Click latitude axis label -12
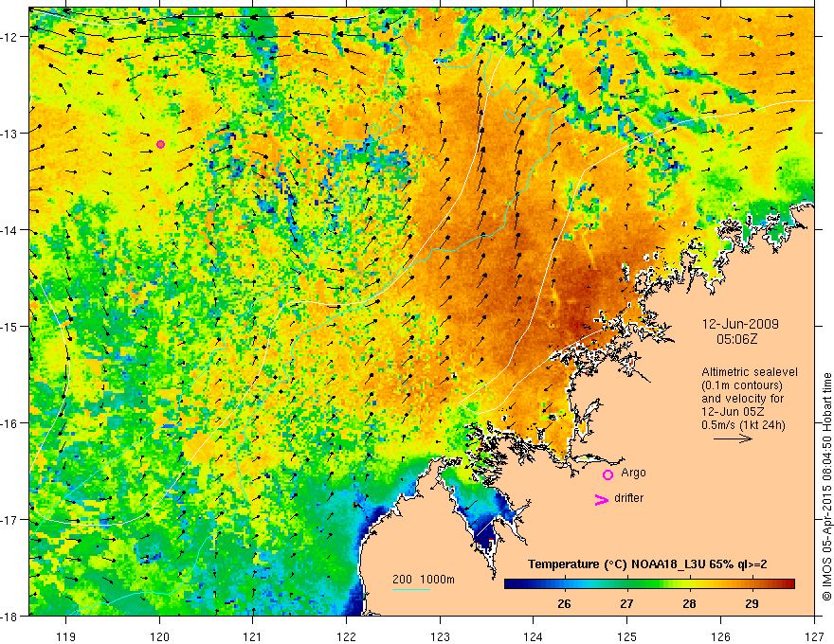 pyautogui.click(x=10, y=37)
